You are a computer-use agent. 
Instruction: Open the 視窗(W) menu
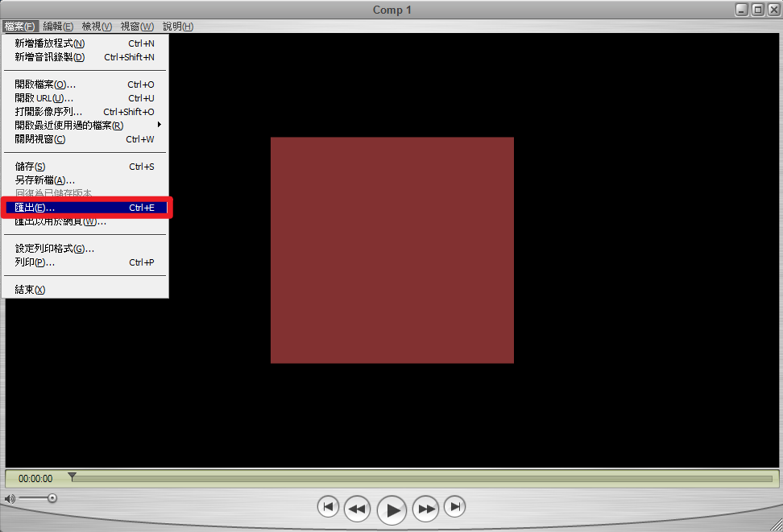[x=137, y=27]
